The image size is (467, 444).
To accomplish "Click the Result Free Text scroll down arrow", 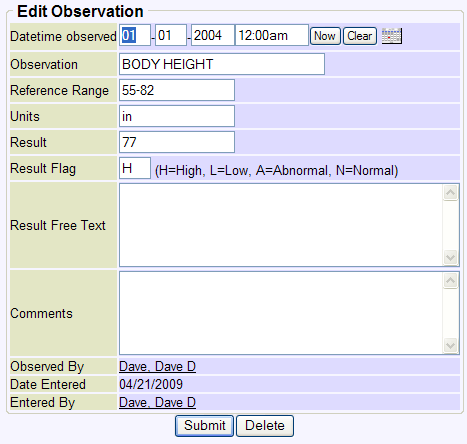I will 451,257.
